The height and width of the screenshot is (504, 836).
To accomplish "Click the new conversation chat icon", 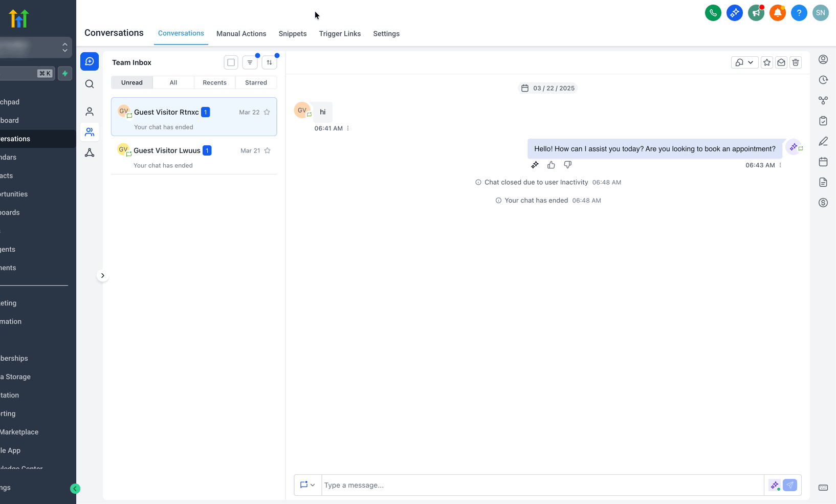I will click(90, 61).
